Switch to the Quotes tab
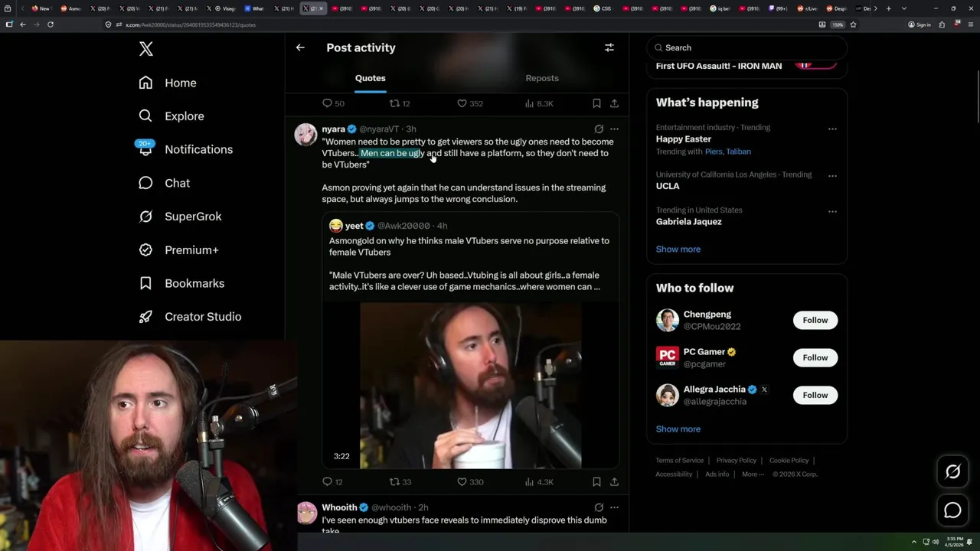The image size is (980, 551). click(x=371, y=78)
